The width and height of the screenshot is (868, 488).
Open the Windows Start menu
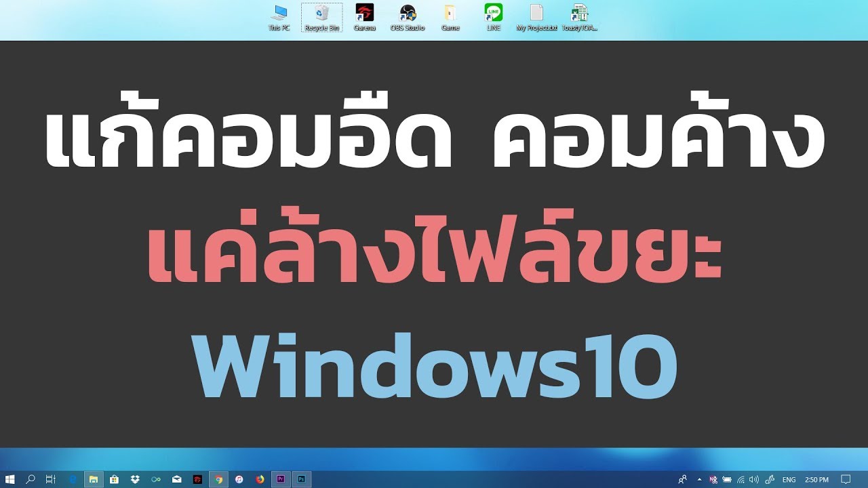(10, 479)
